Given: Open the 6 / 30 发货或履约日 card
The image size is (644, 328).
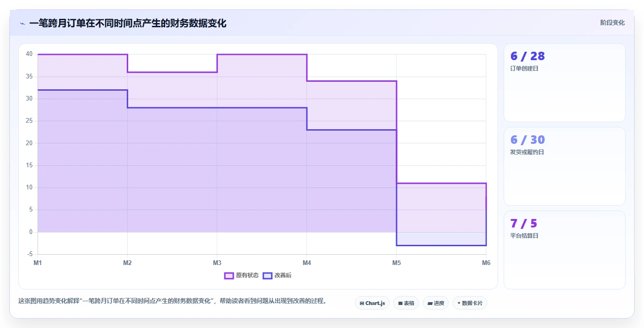Looking at the screenshot, I should click(565, 166).
